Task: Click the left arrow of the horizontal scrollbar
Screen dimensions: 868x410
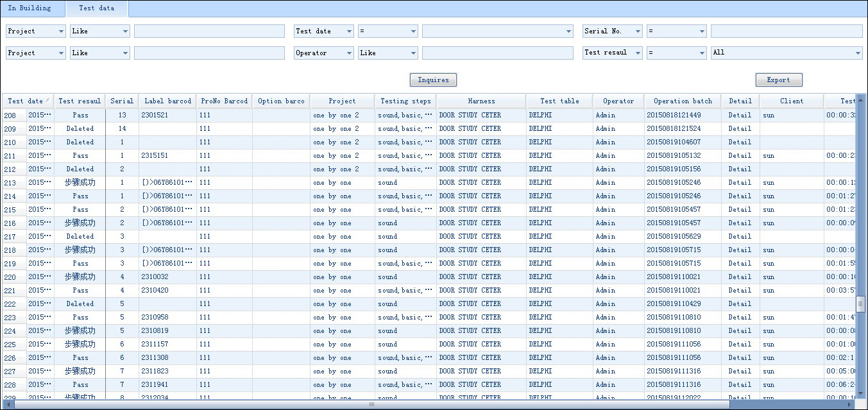Action: click(x=8, y=405)
